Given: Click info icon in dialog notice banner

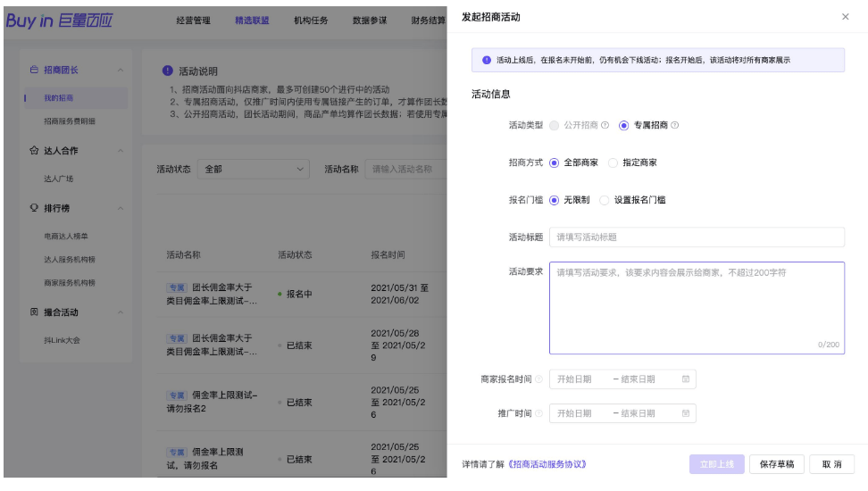Looking at the screenshot, I should tap(487, 60).
